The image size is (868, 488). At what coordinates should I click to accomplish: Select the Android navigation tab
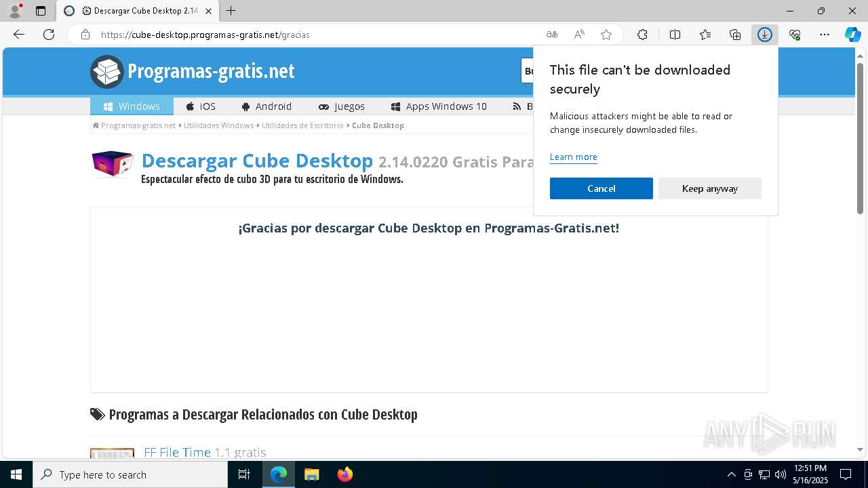267,106
